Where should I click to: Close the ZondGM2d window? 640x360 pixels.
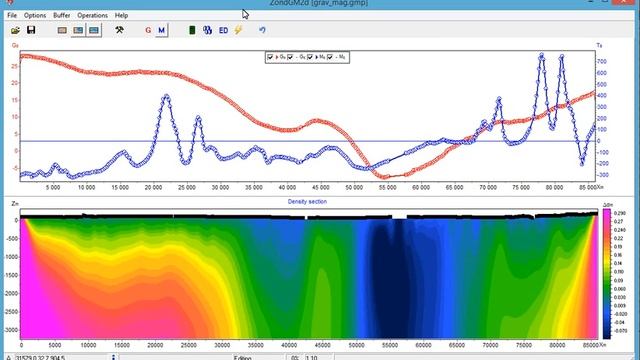624,2
